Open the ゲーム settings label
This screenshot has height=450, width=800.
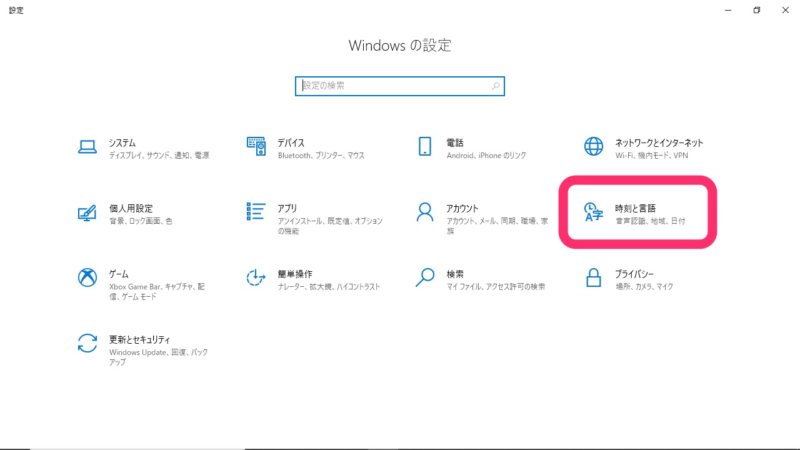pyautogui.click(x=119, y=274)
